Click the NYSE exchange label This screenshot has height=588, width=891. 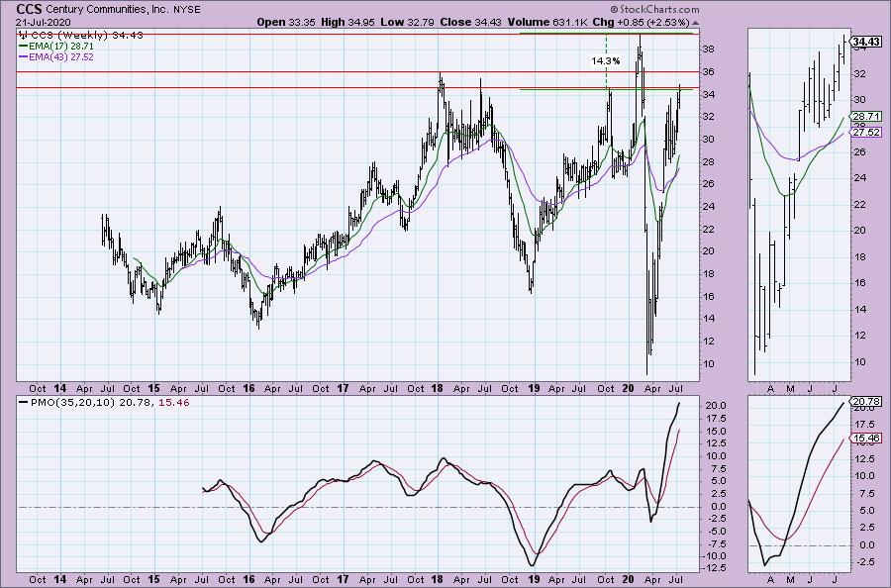(x=186, y=10)
